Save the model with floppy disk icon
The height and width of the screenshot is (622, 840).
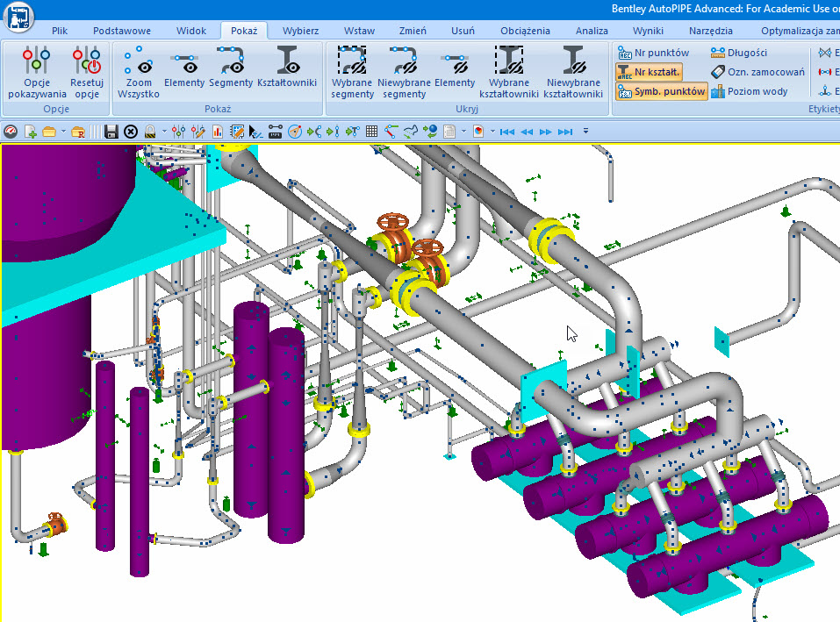tap(111, 131)
